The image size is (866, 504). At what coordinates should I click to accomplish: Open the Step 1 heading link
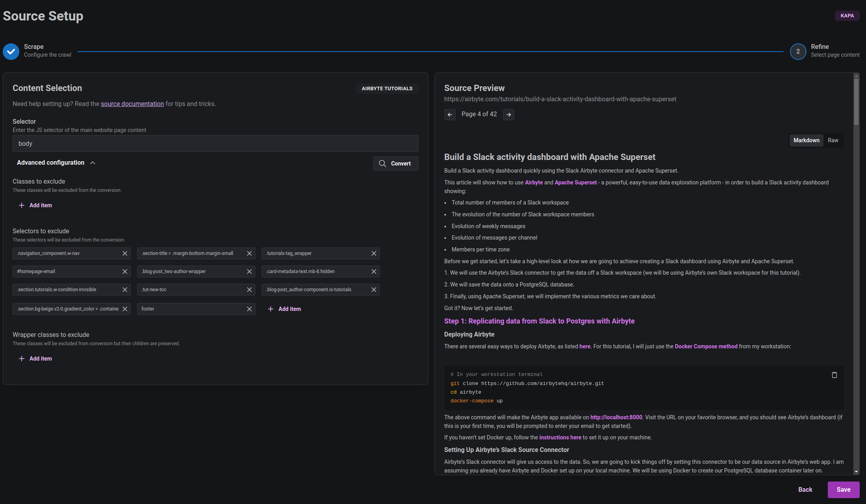(539, 321)
